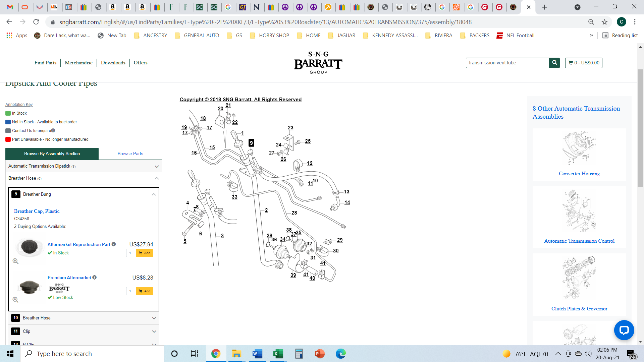The width and height of the screenshot is (644, 362).
Task: Open the shopping cart showing US$0.00
Action: point(584,63)
